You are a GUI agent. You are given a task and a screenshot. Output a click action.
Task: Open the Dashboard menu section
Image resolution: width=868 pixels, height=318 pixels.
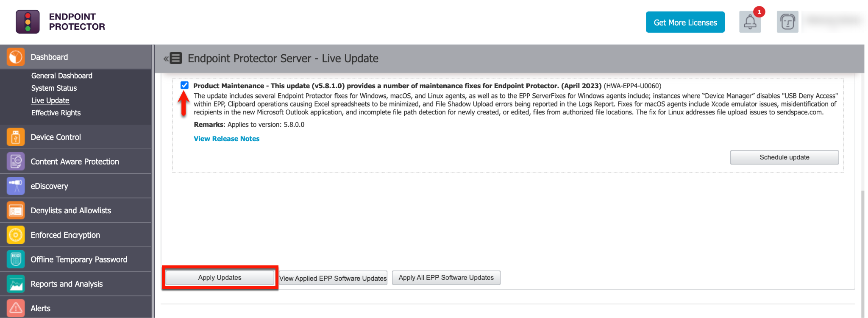(x=75, y=57)
